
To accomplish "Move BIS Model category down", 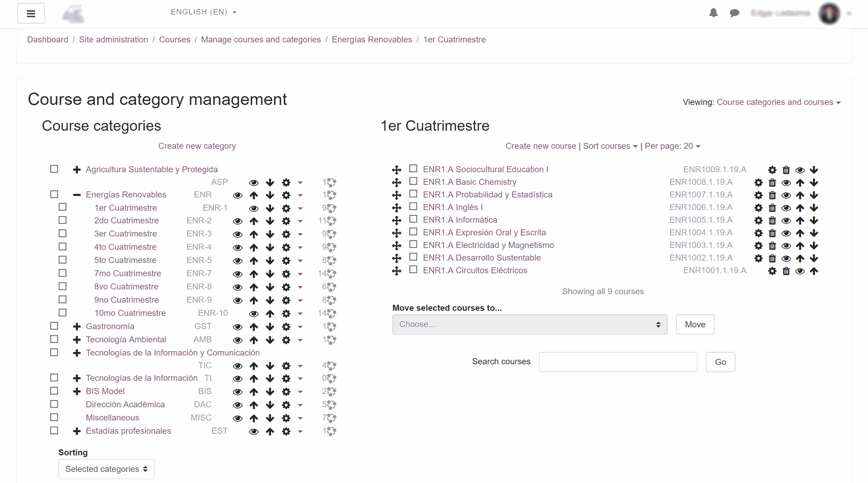I will pyautogui.click(x=270, y=392).
